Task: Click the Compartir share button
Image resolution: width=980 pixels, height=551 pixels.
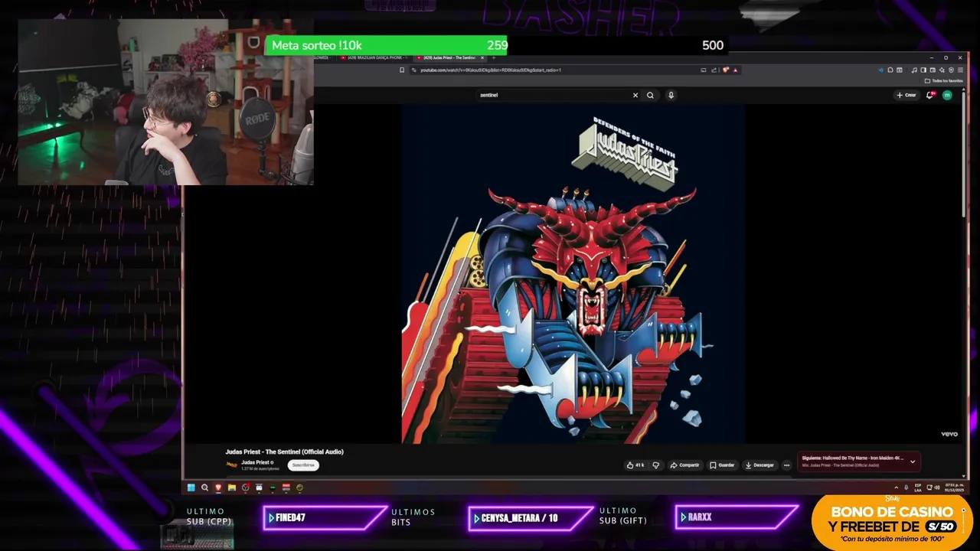Action: pos(685,465)
